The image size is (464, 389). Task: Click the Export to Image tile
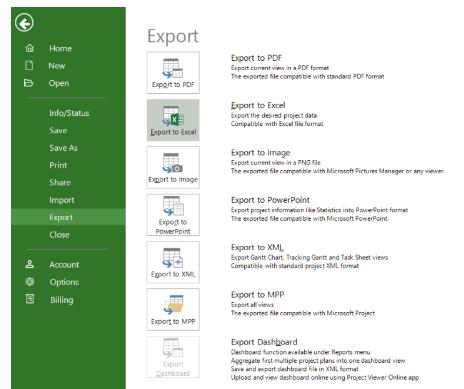pos(173,167)
